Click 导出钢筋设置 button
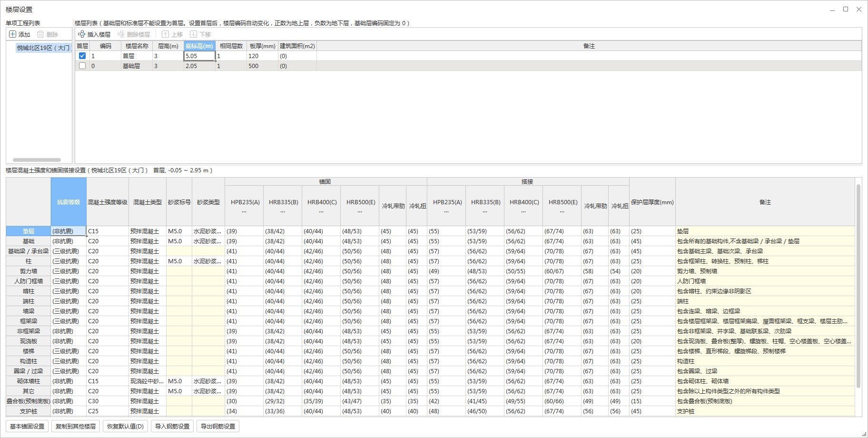The image size is (868, 438). click(x=218, y=426)
